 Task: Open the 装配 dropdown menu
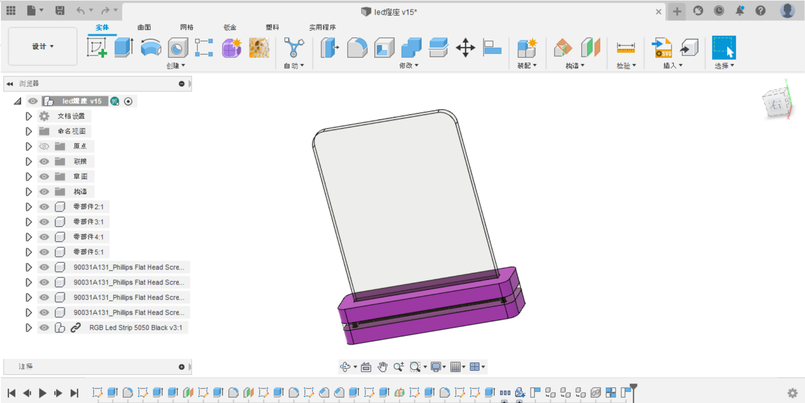tap(527, 66)
